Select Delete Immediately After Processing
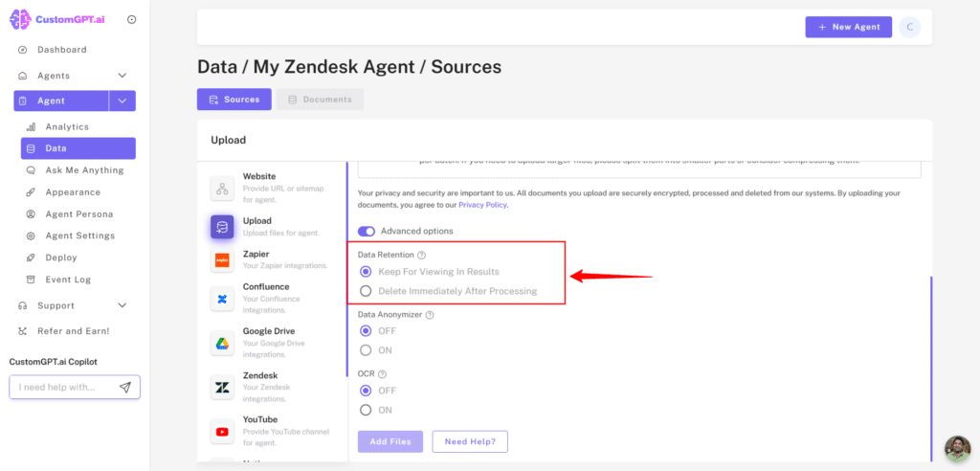Image resolution: width=980 pixels, height=471 pixels. pos(366,291)
